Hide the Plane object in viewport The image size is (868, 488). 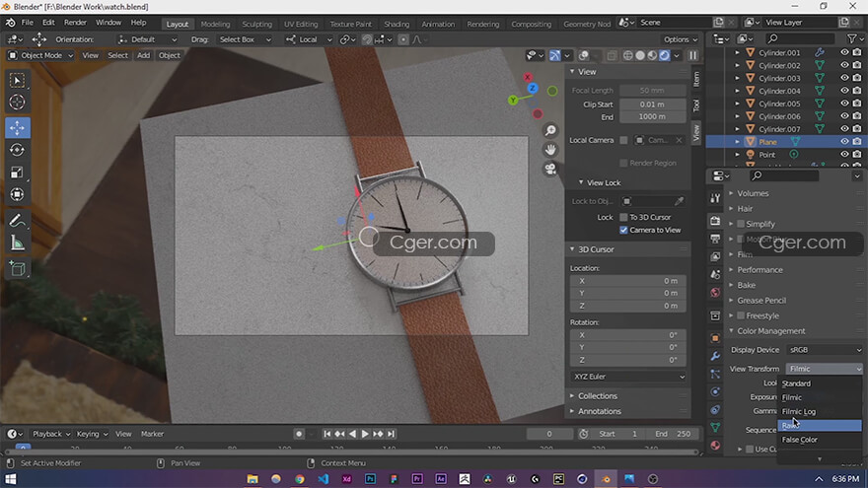click(844, 142)
